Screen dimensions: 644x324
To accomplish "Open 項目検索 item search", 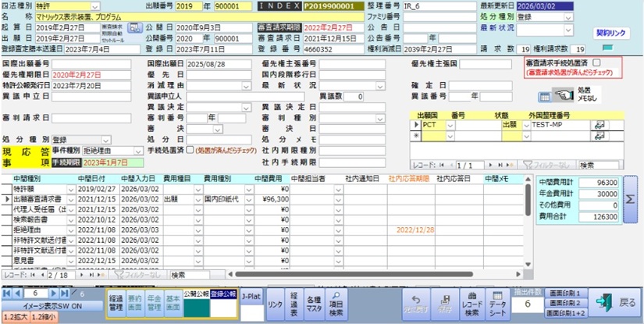I will click(336, 304).
